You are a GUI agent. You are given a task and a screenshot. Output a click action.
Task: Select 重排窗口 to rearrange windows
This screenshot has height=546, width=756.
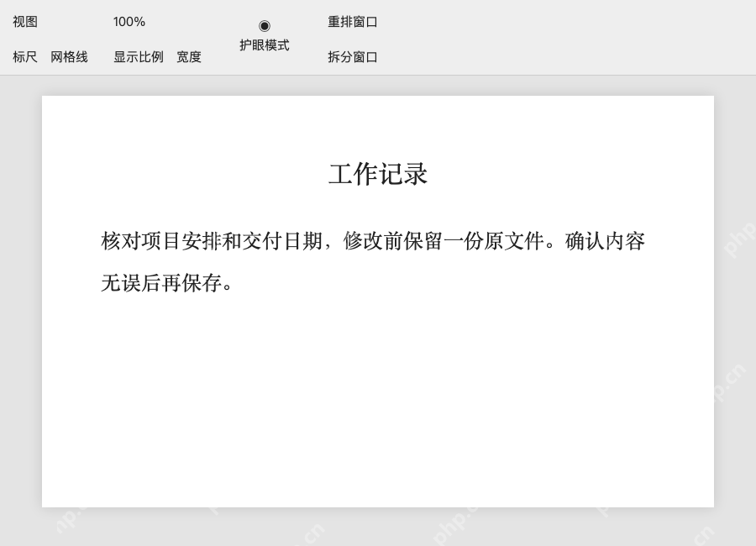coord(353,22)
